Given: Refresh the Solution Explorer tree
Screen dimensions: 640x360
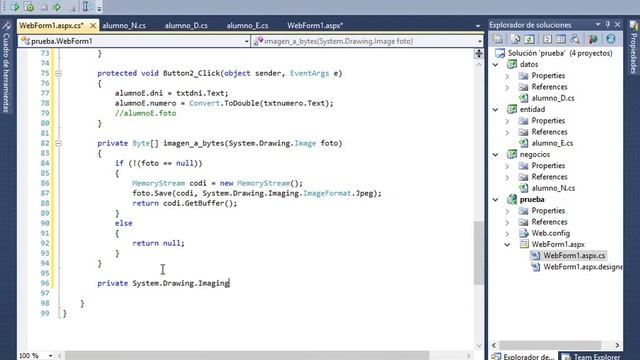Looking at the screenshot, I should [x=529, y=39].
